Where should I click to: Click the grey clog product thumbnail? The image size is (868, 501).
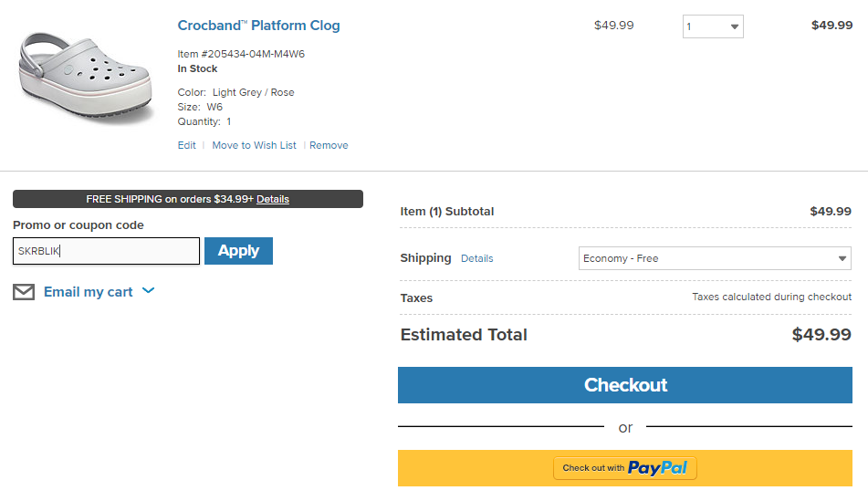coord(85,77)
